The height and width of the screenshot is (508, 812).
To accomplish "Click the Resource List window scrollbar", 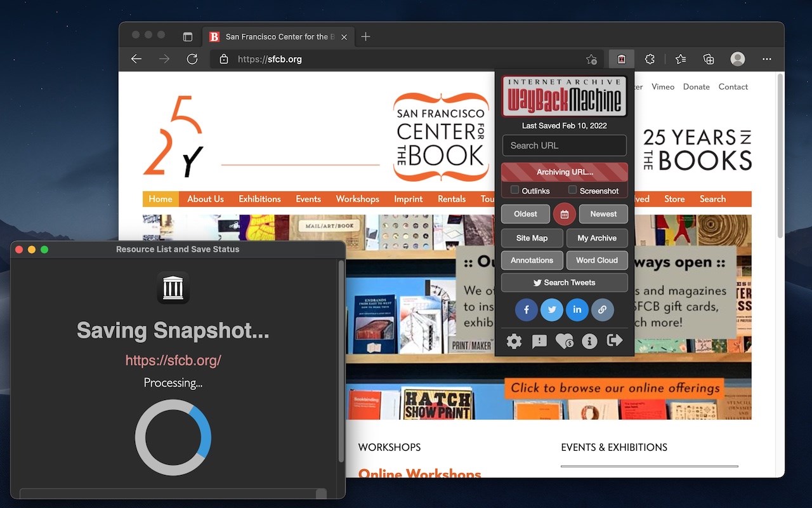I will (341, 360).
